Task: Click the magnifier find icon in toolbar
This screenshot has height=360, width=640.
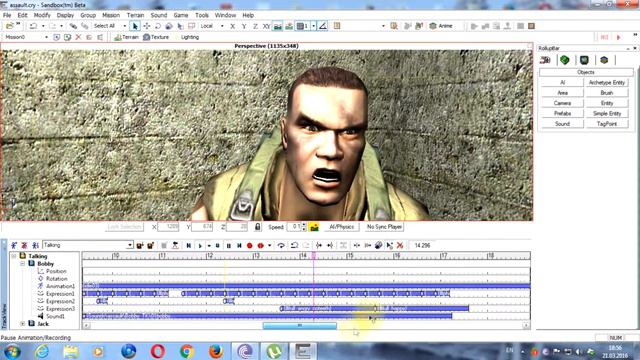Action: point(394,26)
